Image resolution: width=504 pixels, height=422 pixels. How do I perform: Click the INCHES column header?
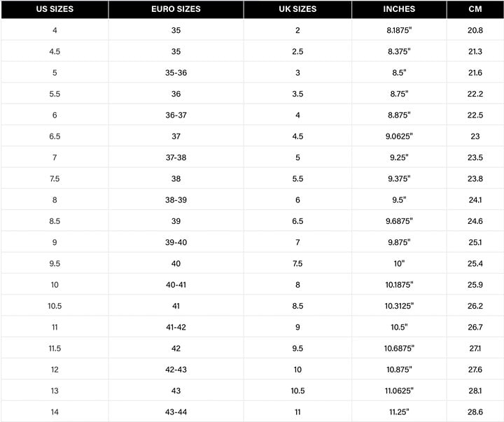399,9
